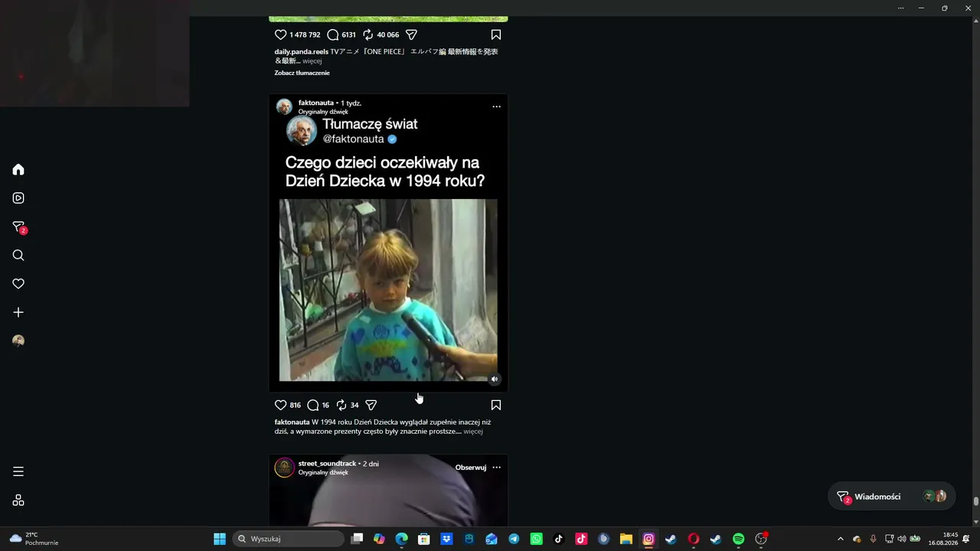Share the faktonauta post via send icon
Viewport: 980px width, 551px height.
point(371,405)
